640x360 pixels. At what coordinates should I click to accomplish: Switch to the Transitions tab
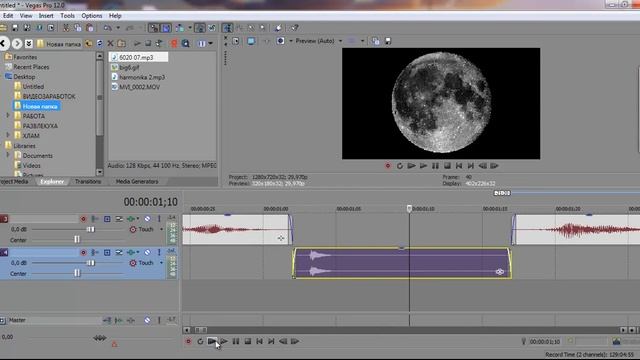pos(88,181)
